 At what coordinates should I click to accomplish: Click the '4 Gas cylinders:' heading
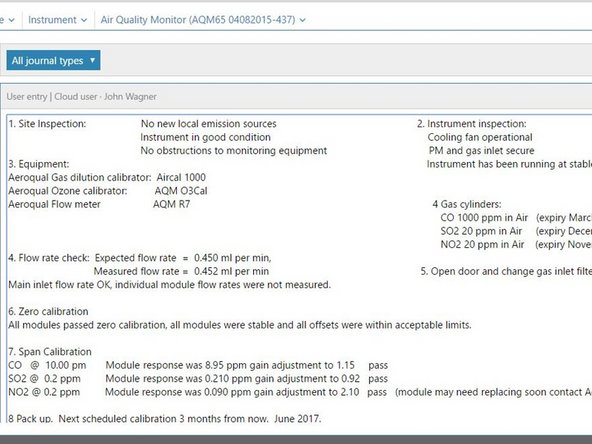pyautogui.click(x=467, y=204)
